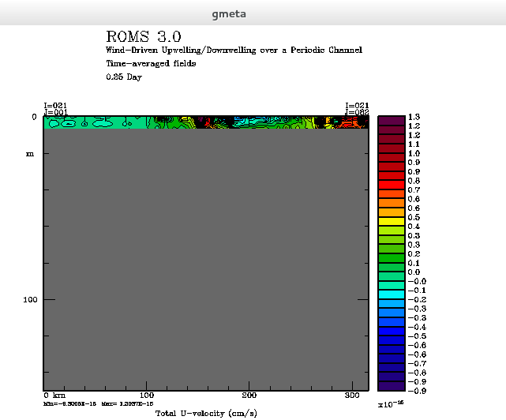This screenshot has width=506, height=420.
Task: Pick the topmost purple colorbar swatch
Action: 391,121
